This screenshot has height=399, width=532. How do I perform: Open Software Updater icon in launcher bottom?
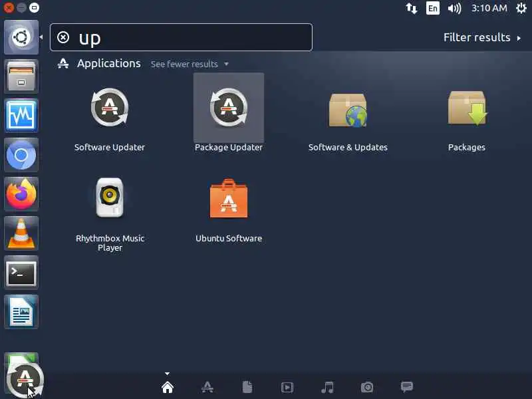pyautogui.click(x=25, y=380)
